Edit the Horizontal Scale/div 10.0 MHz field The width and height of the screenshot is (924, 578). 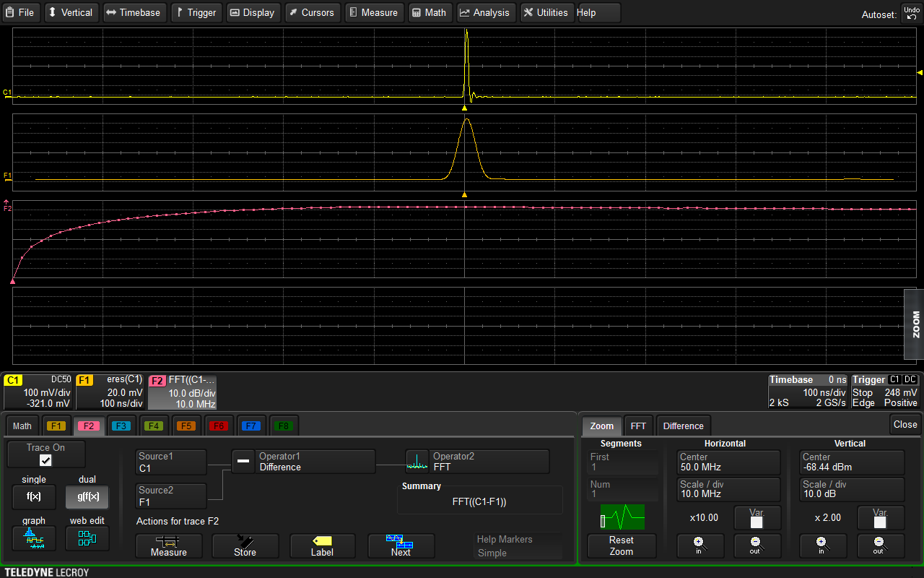coord(729,490)
